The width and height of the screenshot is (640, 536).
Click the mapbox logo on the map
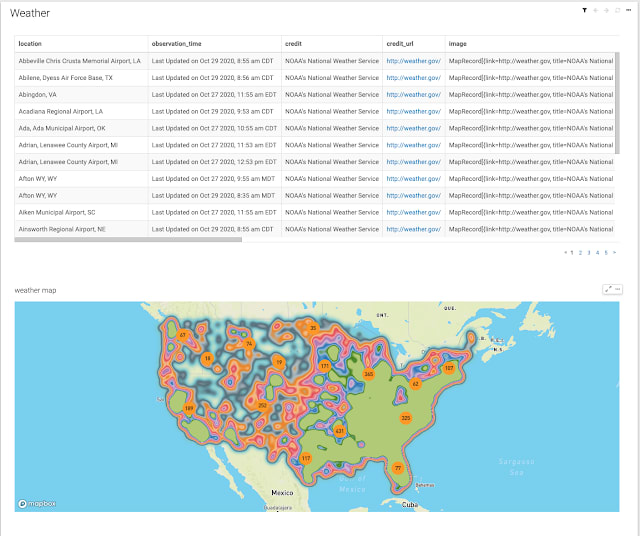tap(37, 504)
